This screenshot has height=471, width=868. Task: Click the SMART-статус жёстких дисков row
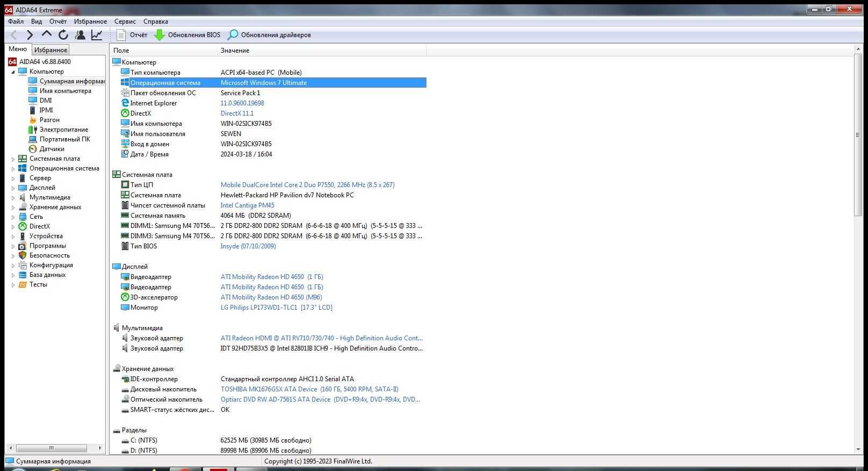pos(273,410)
